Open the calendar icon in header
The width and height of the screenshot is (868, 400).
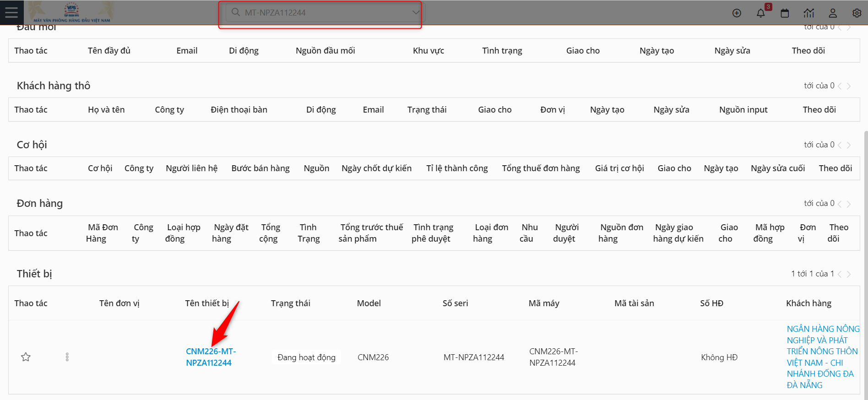click(785, 13)
